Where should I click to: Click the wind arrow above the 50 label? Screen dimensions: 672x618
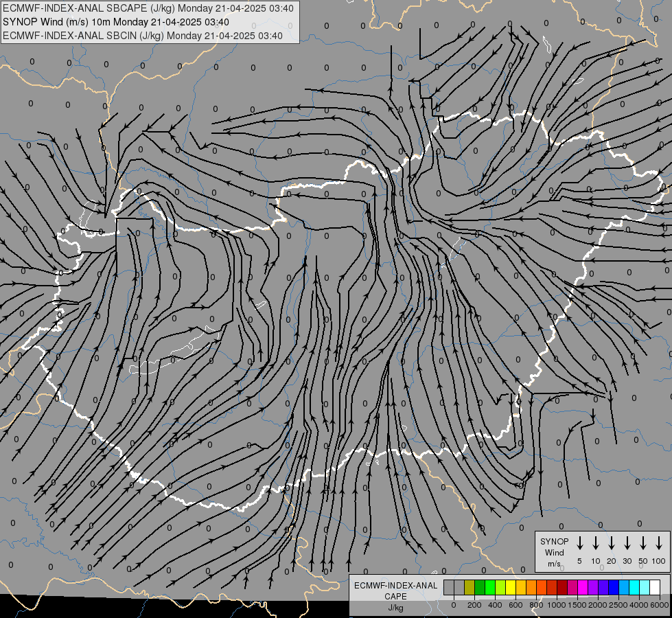643,543
